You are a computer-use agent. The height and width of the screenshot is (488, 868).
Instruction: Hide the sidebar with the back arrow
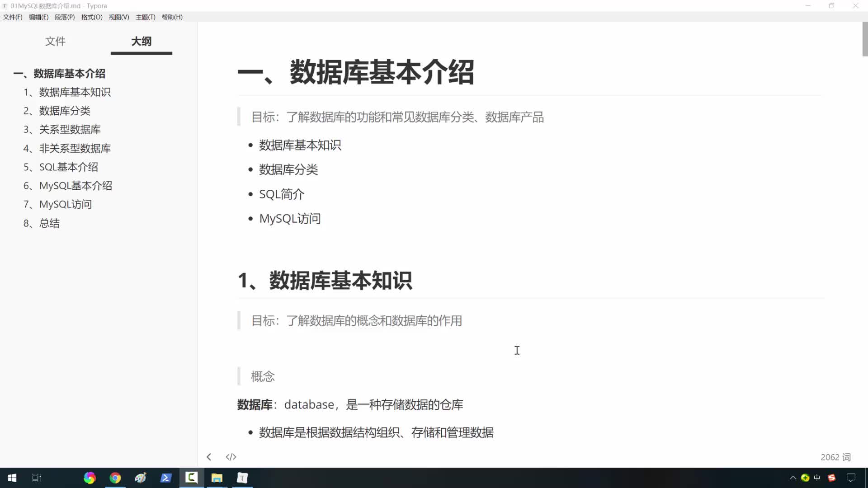tap(209, 457)
